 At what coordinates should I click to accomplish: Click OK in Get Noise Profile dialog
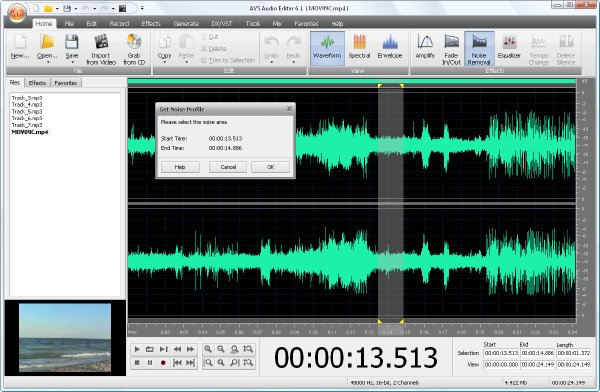tap(271, 167)
